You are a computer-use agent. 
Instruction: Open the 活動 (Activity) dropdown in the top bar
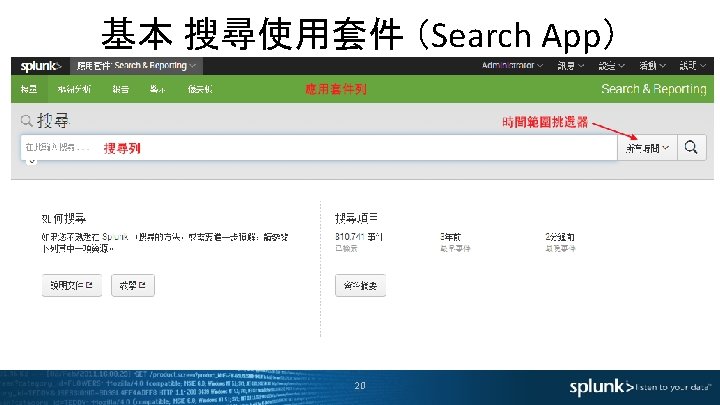[652, 66]
